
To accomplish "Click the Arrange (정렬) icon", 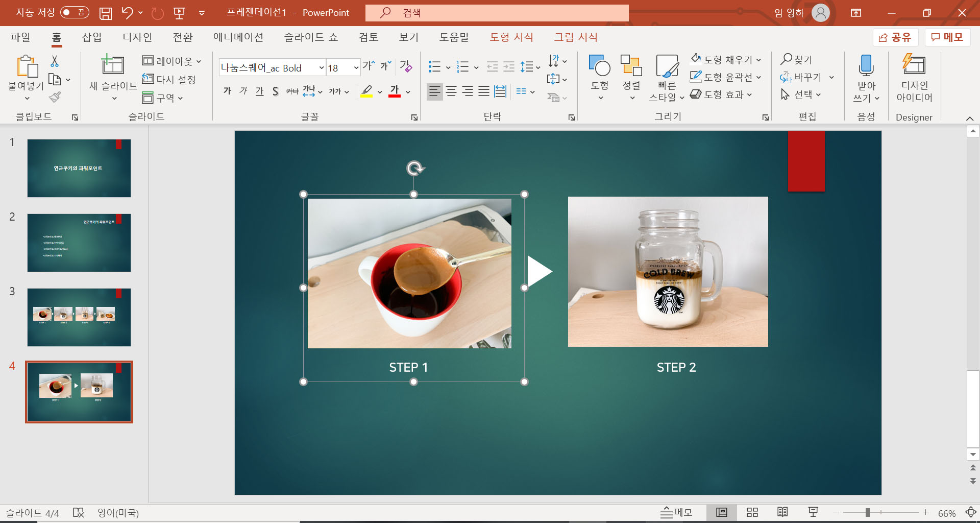I will tap(631, 65).
